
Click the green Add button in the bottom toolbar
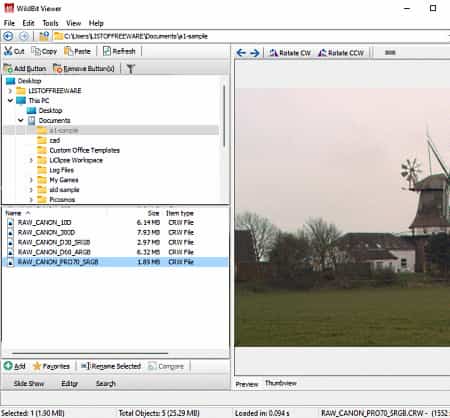15,366
